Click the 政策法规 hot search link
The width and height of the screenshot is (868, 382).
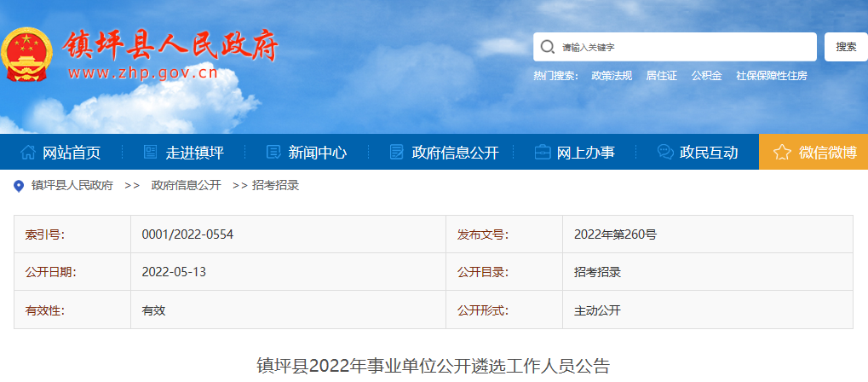[612, 76]
